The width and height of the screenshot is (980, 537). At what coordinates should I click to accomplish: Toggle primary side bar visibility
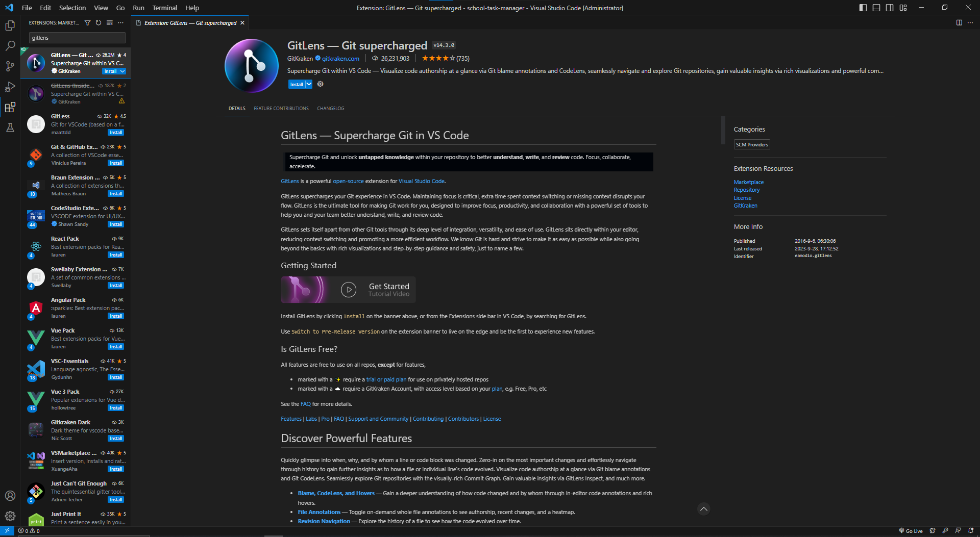click(x=863, y=8)
